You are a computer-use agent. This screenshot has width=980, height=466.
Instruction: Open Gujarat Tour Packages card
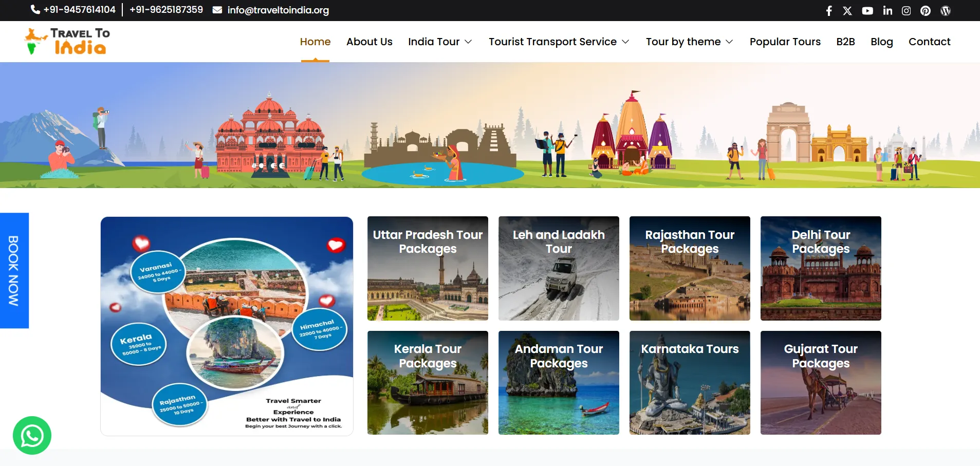point(821,383)
